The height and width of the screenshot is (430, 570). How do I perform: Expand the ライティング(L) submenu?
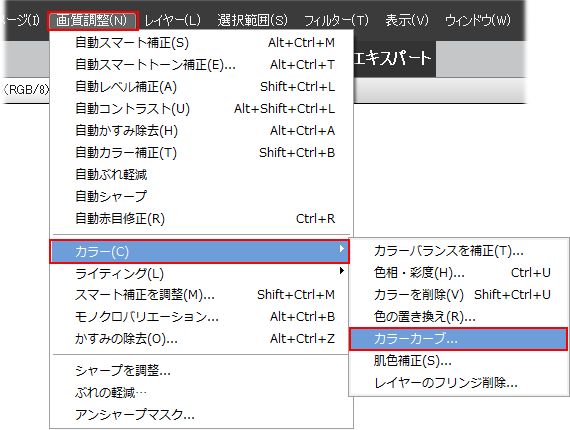[201, 273]
